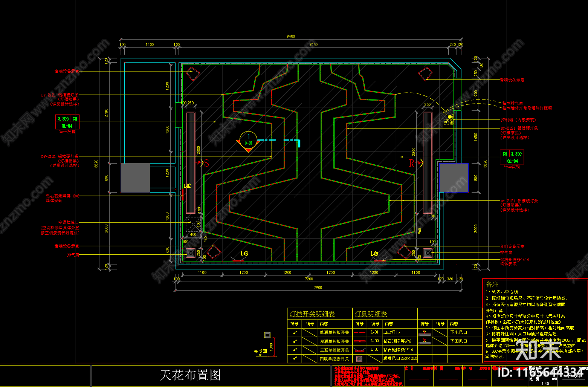588x387 pixels.
Task: Click the 灯控开关明细表 table heading
Action: tap(312, 314)
